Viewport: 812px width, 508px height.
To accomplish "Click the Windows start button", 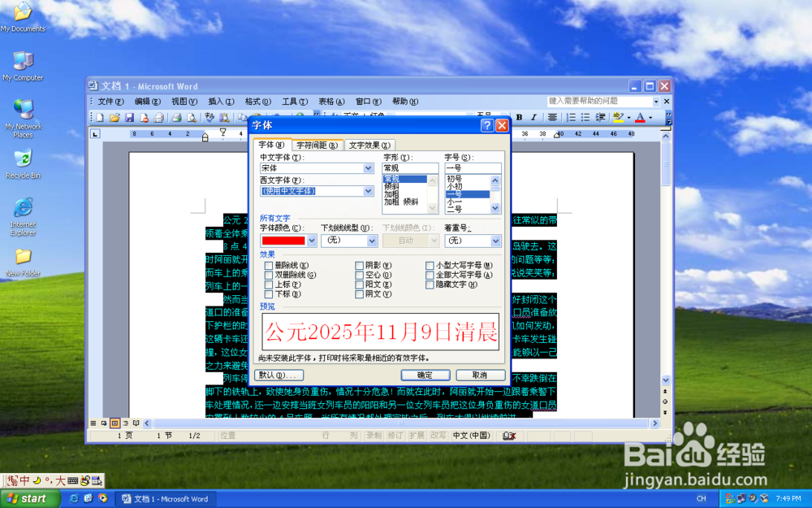I will click(30, 499).
